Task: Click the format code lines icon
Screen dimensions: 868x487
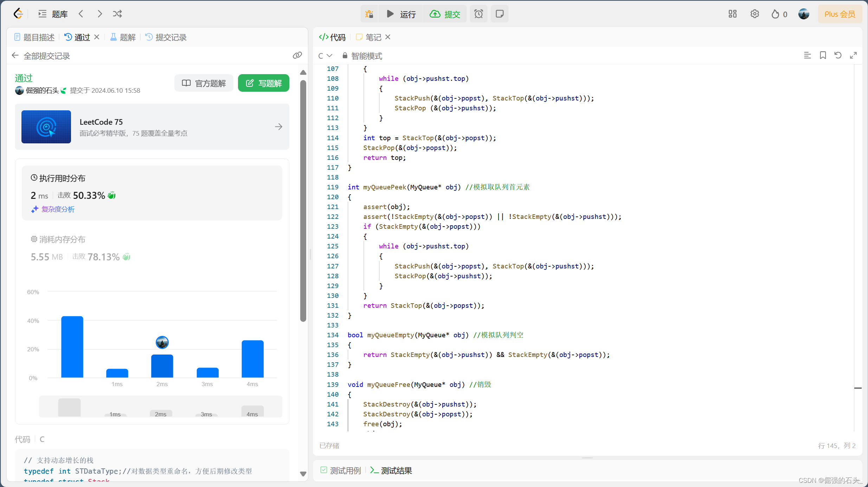Action: pyautogui.click(x=808, y=56)
